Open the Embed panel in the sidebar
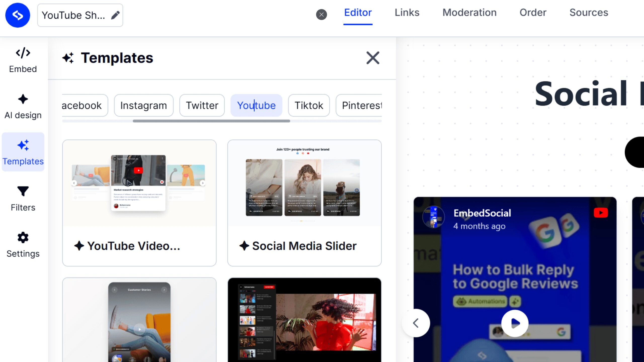 23,60
